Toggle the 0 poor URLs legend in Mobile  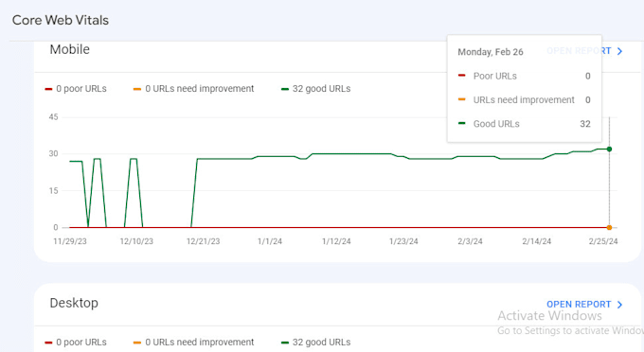coord(76,89)
